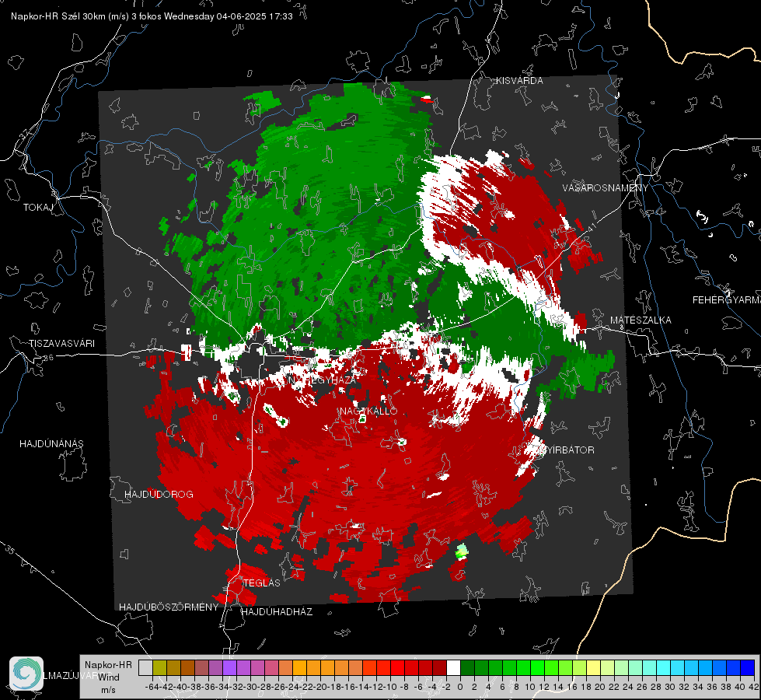Click the TOKAJ town label
This screenshot has height=700, width=761.
[38, 208]
